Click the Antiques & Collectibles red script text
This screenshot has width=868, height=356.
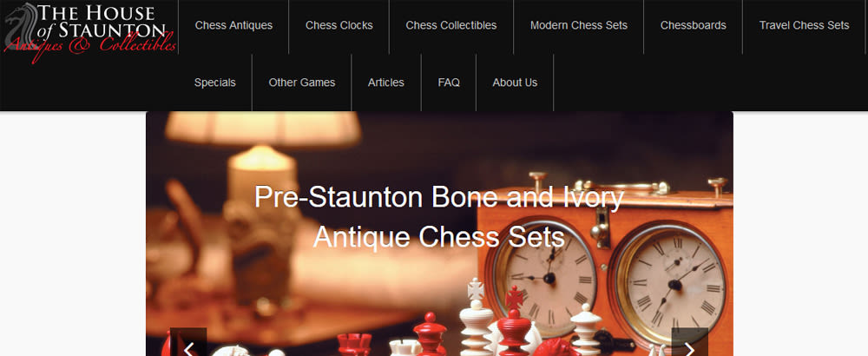coord(90,47)
